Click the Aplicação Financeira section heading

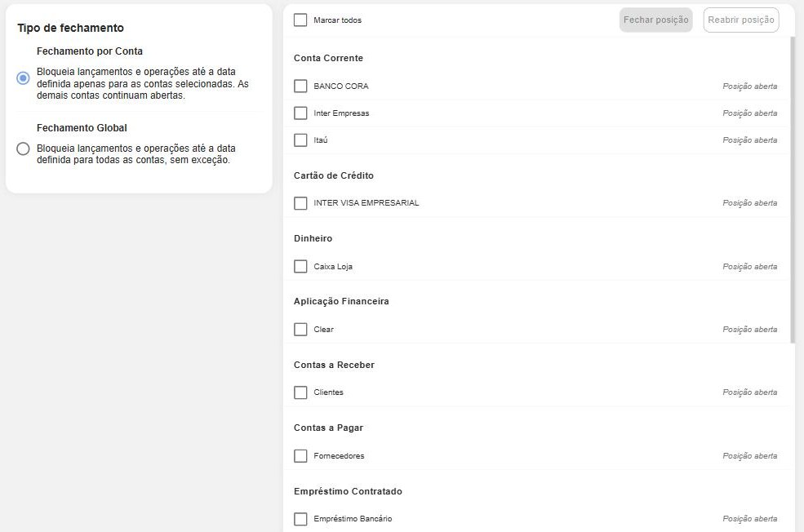click(x=341, y=301)
